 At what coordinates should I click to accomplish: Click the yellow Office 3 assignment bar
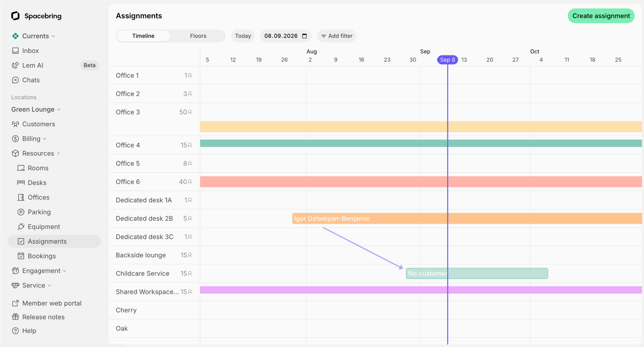click(x=421, y=127)
